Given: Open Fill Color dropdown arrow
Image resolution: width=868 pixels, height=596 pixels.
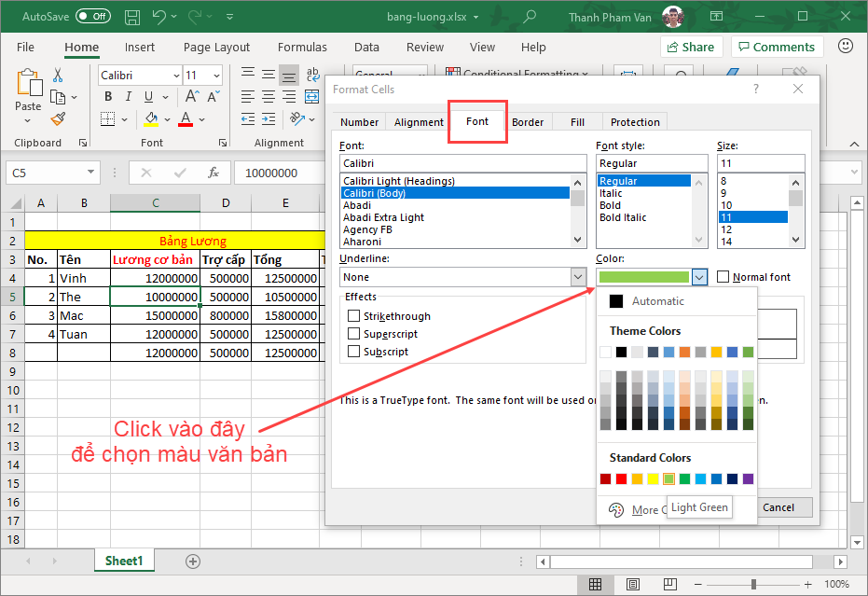Looking at the screenshot, I should click(x=167, y=119).
